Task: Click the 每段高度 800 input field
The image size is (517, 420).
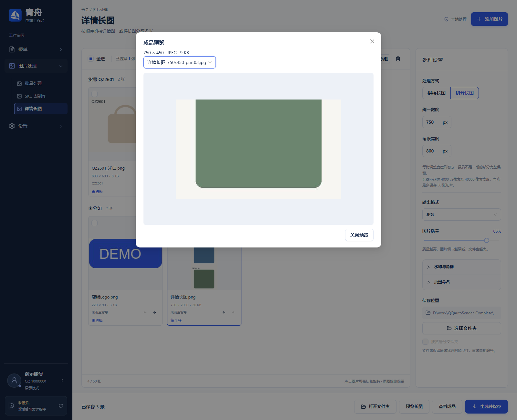Action: (x=437, y=151)
